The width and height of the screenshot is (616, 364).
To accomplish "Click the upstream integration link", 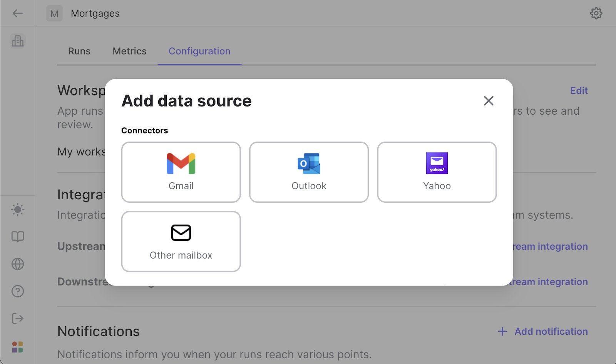I will point(551,246).
